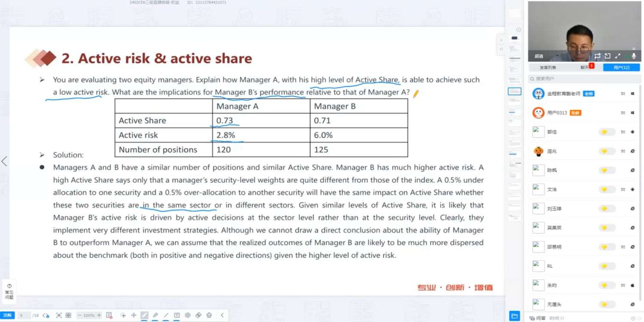
Task: Click user name 邵易明 in list
Action: click(x=554, y=247)
